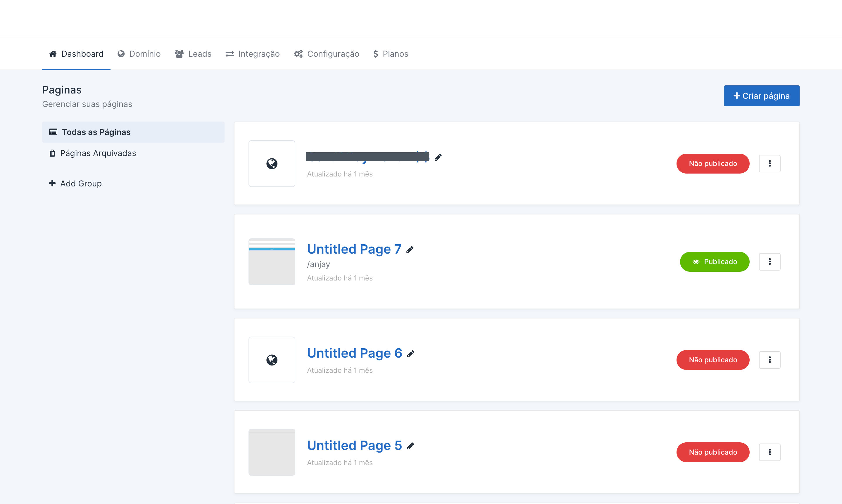Toggle the green Publicado status for Untitled Page 7
This screenshot has width=842, height=504.
[x=714, y=262]
